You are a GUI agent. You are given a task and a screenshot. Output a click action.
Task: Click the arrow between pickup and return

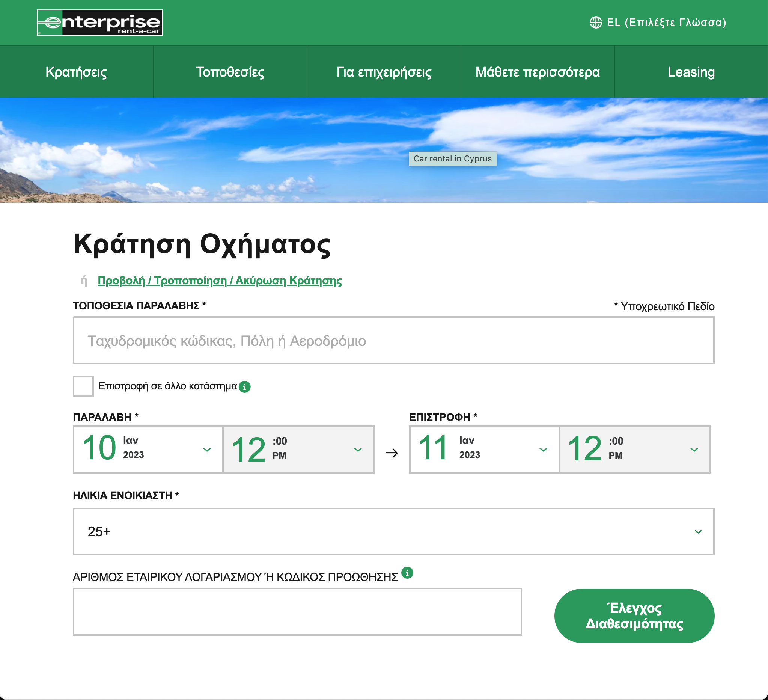392,453
